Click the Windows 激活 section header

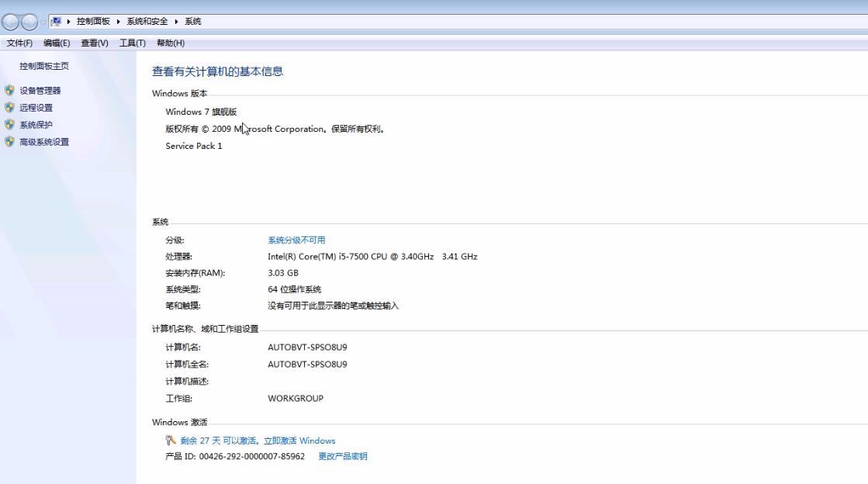tap(179, 422)
